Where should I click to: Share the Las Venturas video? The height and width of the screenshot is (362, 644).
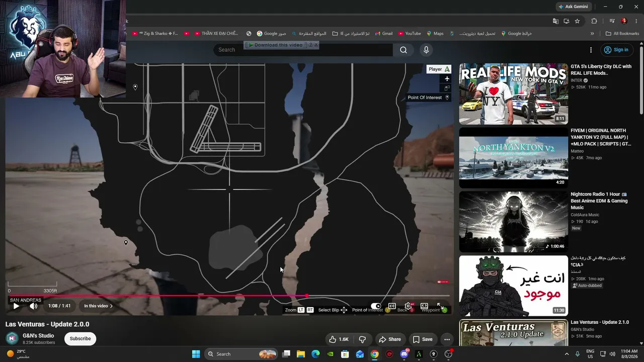390,339
